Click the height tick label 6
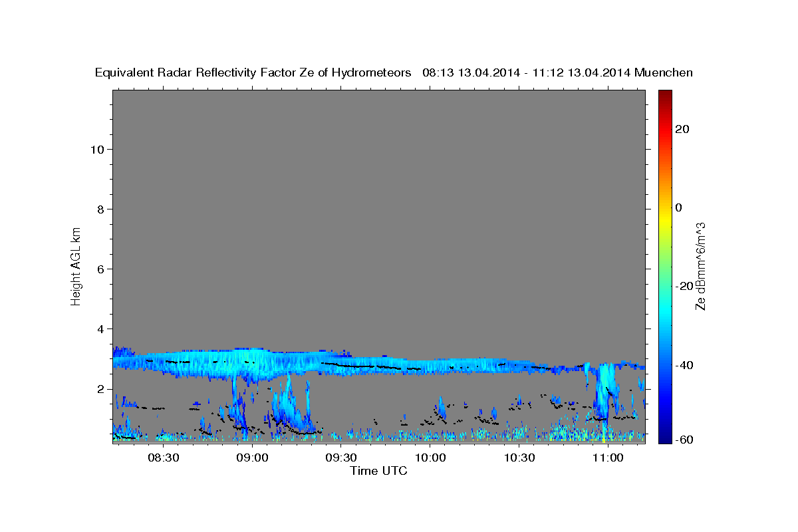The image size is (798, 532). tap(100, 269)
